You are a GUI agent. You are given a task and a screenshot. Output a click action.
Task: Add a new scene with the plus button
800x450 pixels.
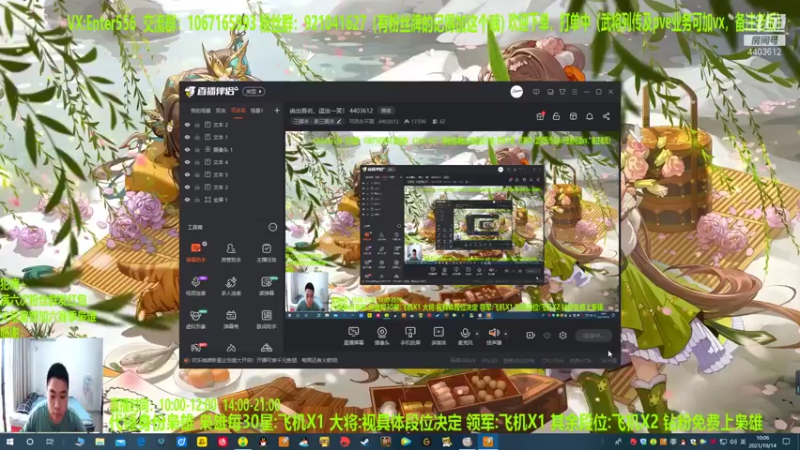[x=277, y=110]
